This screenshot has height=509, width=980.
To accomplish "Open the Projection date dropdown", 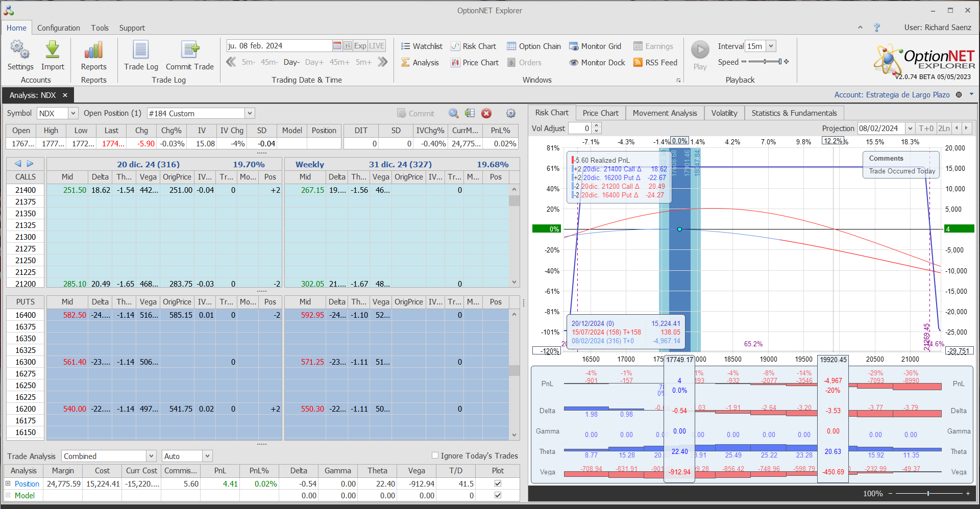I will tap(910, 128).
